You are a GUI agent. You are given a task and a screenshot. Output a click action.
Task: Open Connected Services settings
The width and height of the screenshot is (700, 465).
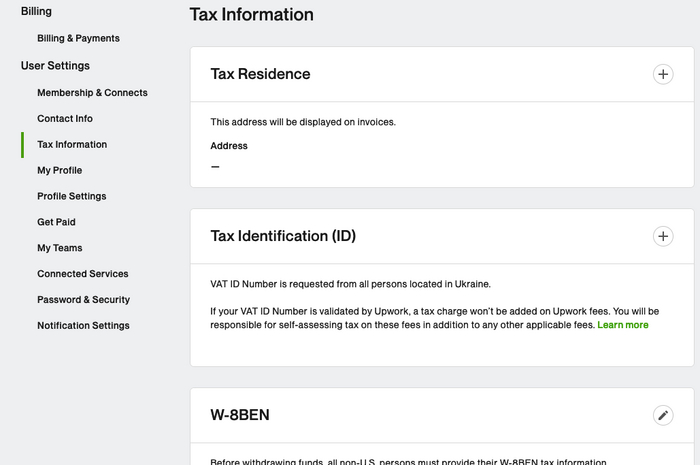[x=82, y=274]
